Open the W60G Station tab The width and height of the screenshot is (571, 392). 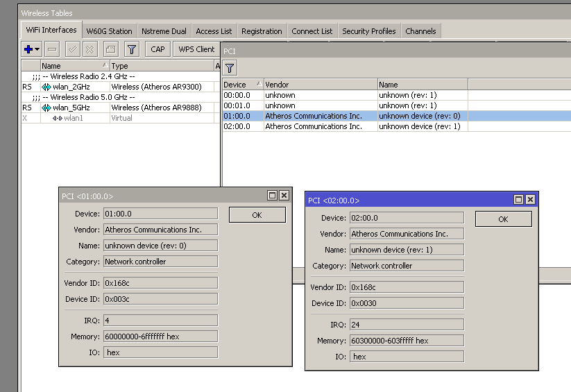[109, 31]
